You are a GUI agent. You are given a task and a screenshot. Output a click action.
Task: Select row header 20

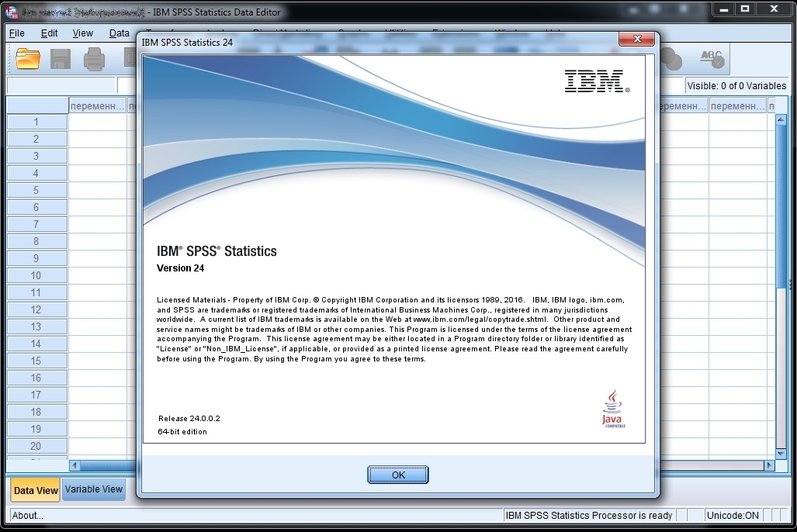36,446
